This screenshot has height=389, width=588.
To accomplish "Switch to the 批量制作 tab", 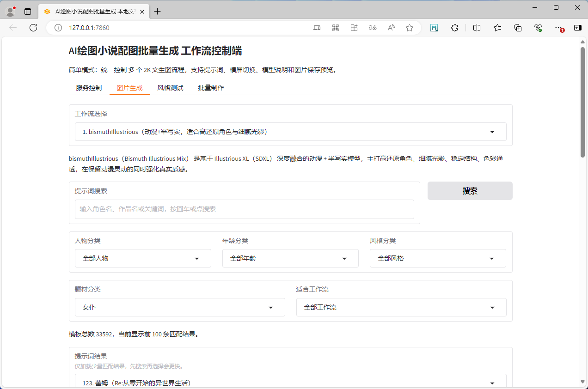I will [x=211, y=88].
